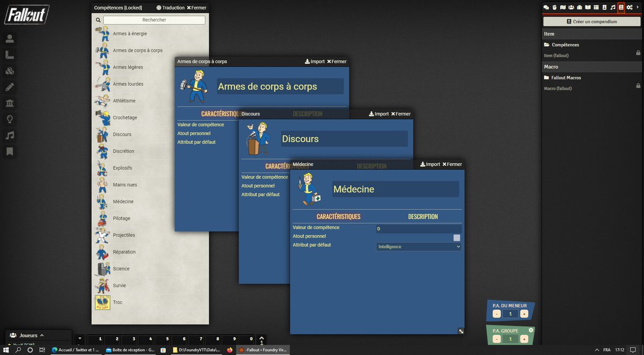
Task: Select the Walls controls building icon
Action: click(x=10, y=103)
